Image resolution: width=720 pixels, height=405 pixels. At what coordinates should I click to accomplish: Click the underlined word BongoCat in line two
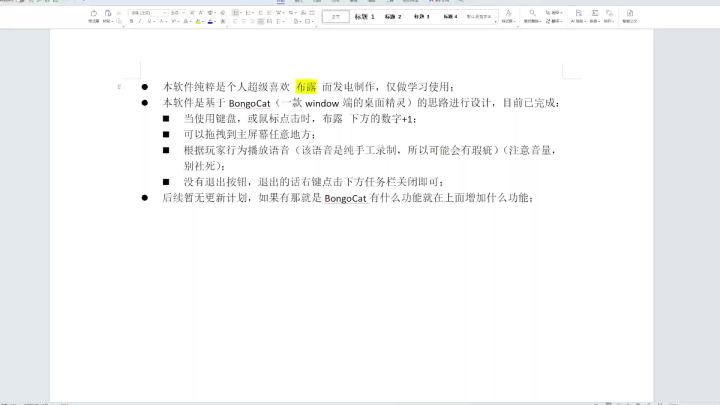249,103
